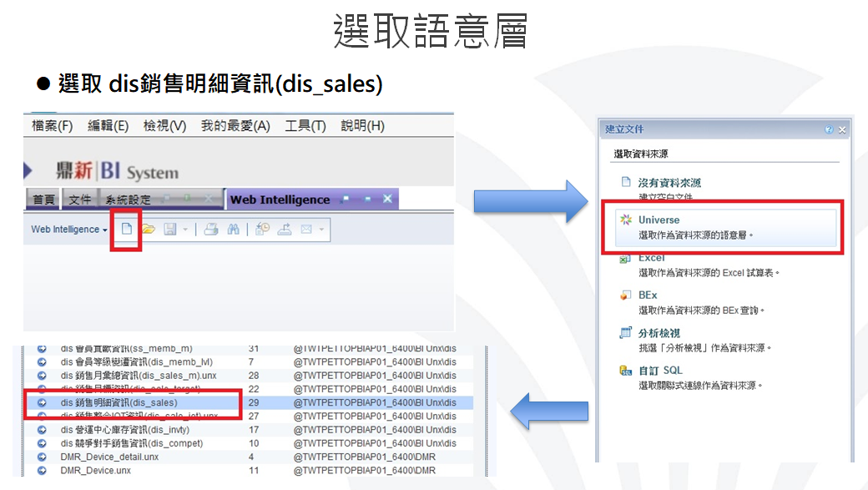Click the save disk icon in toolbar
868x490 pixels.
169,229
